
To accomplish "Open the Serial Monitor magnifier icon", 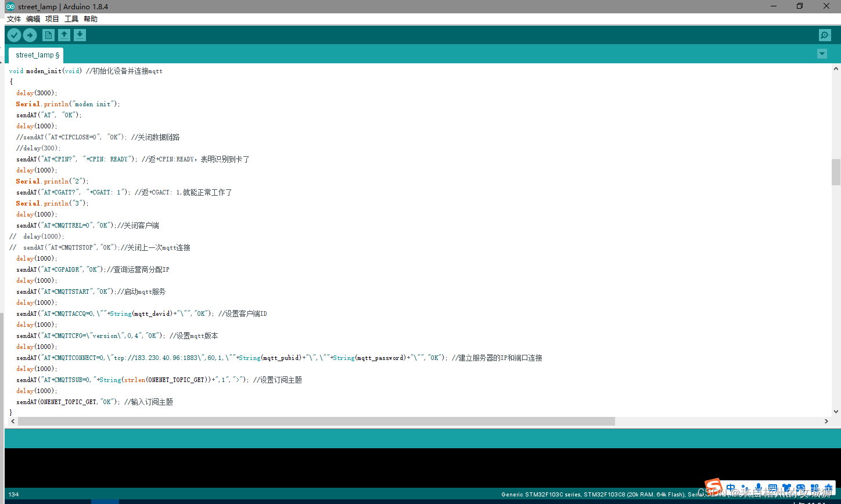I will (825, 35).
